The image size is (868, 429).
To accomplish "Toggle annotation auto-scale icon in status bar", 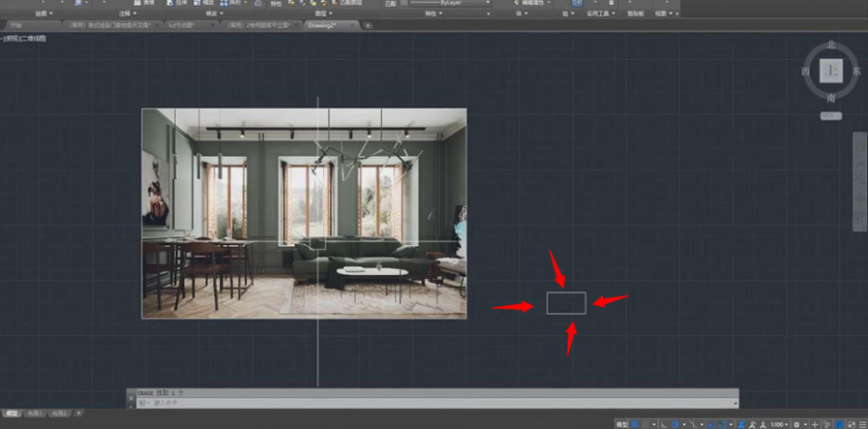I will [751, 424].
